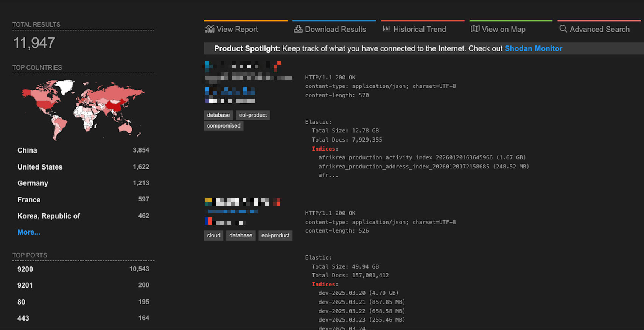The height and width of the screenshot is (330, 644).
Task: Click the 'content-length: 570' header line
Action: pos(337,95)
